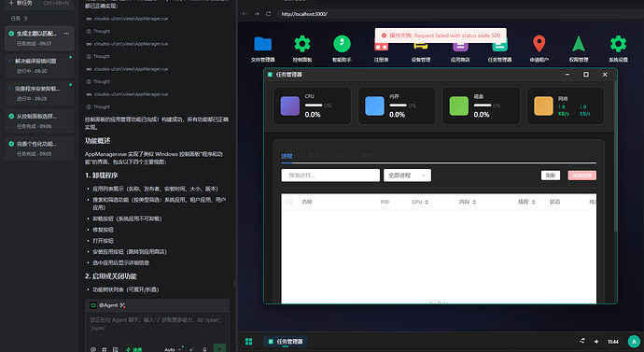
Task: Sort process table by CPU column
Action: [x=420, y=202]
